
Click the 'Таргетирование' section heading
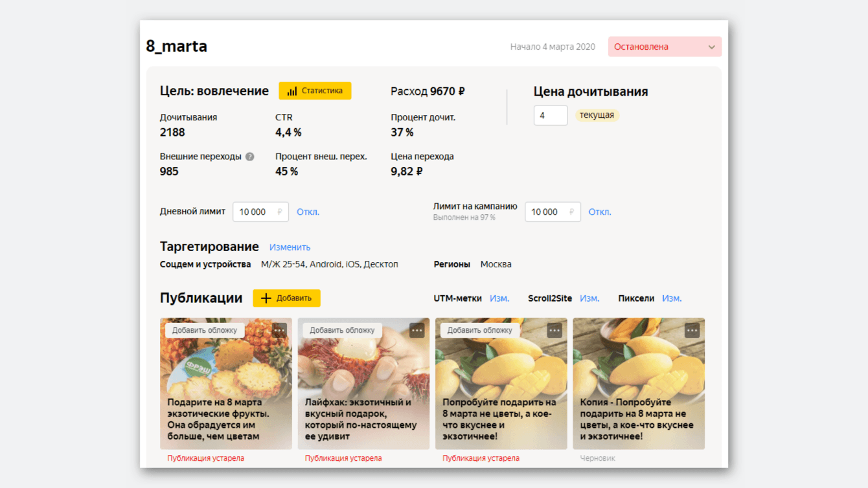[x=209, y=247]
